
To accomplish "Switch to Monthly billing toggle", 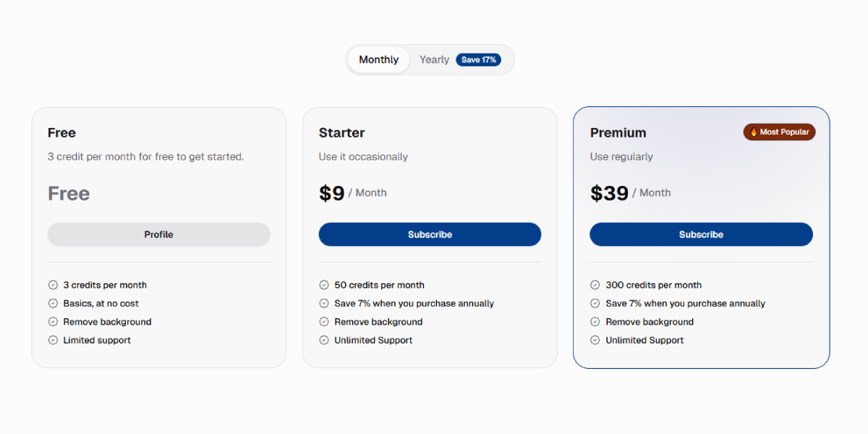I will 378,60.
